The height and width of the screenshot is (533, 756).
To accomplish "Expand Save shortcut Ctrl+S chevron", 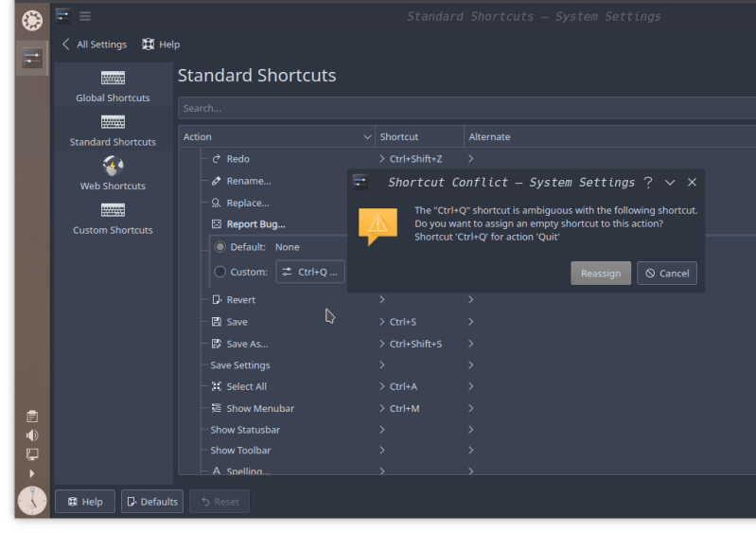I will [382, 322].
